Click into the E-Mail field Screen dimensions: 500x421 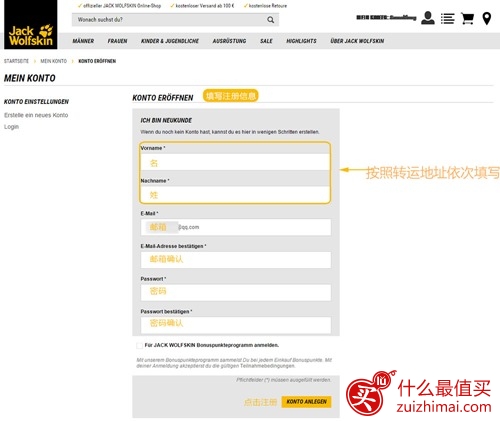point(236,227)
